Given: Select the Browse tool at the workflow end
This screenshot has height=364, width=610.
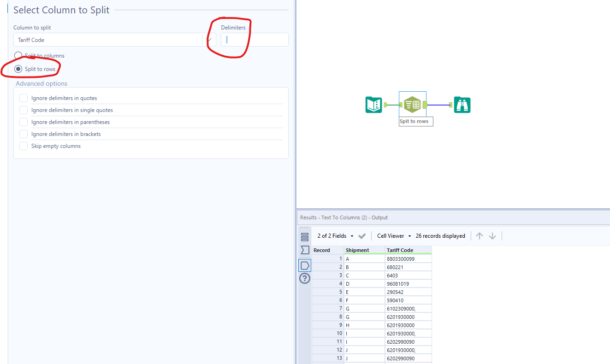Looking at the screenshot, I should coord(462,105).
